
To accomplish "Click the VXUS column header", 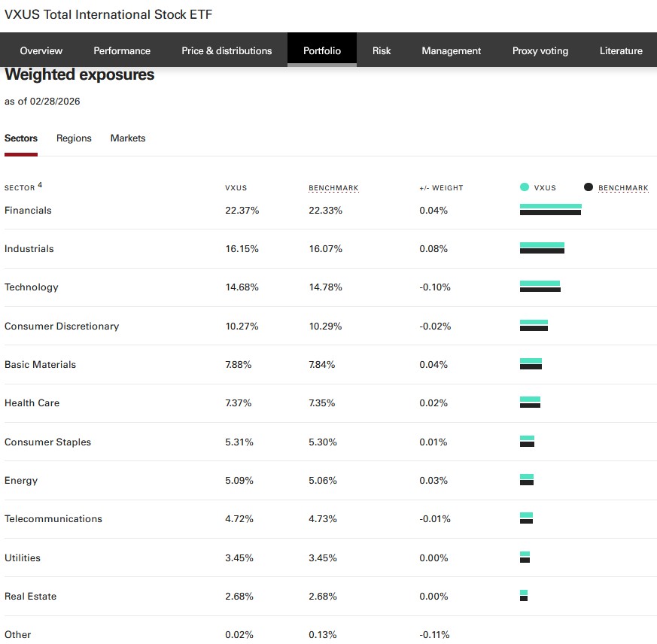I will (236, 188).
